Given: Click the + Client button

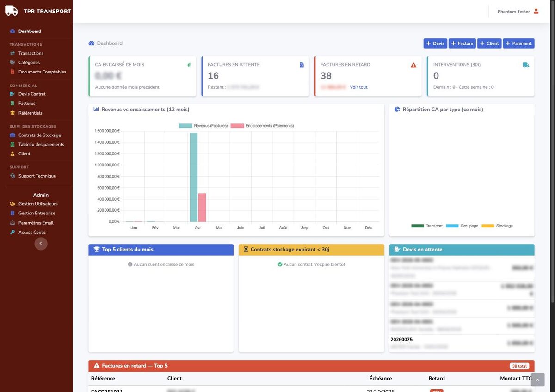Looking at the screenshot, I should click(x=489, y=43).
